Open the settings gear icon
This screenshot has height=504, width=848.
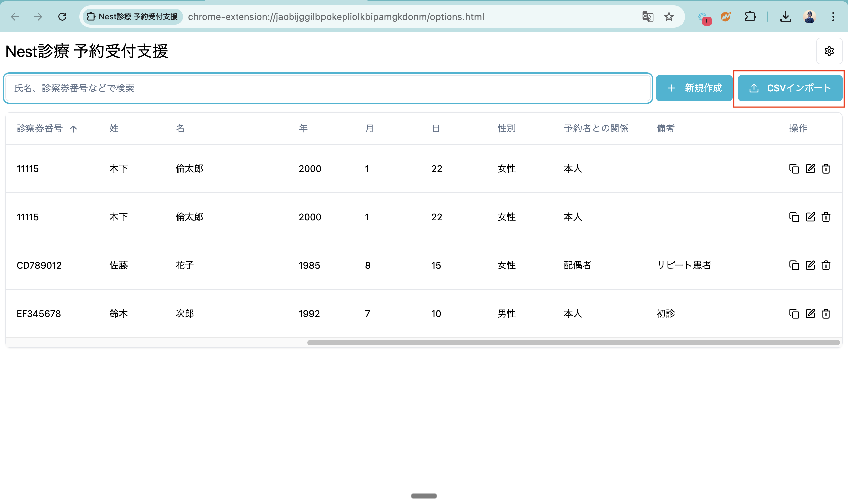coord(829,51)
